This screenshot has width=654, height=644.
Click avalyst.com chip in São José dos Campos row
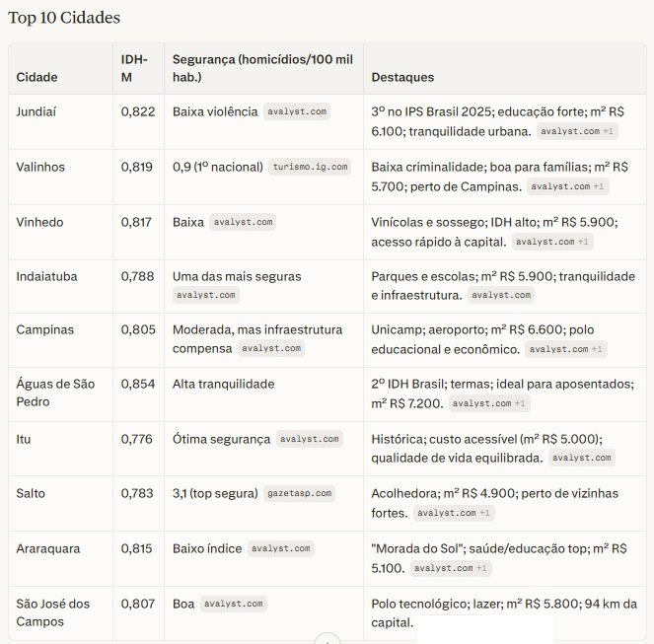233,603
